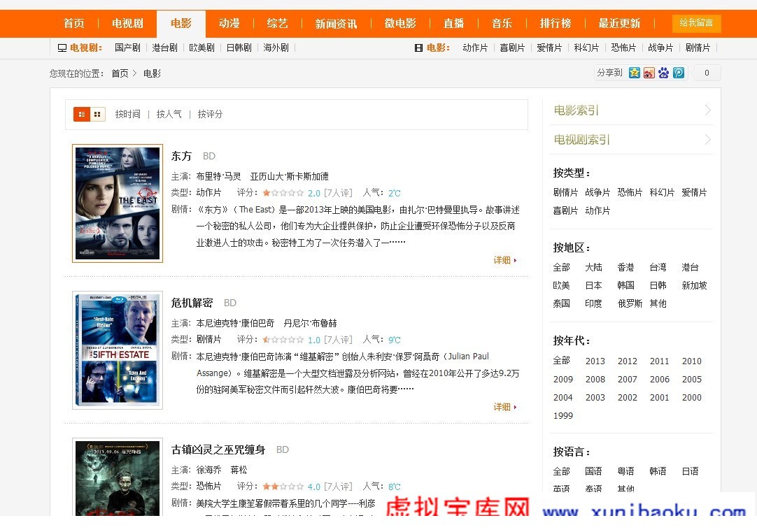Open the 微电影 navigation tab

pos(400,23)
